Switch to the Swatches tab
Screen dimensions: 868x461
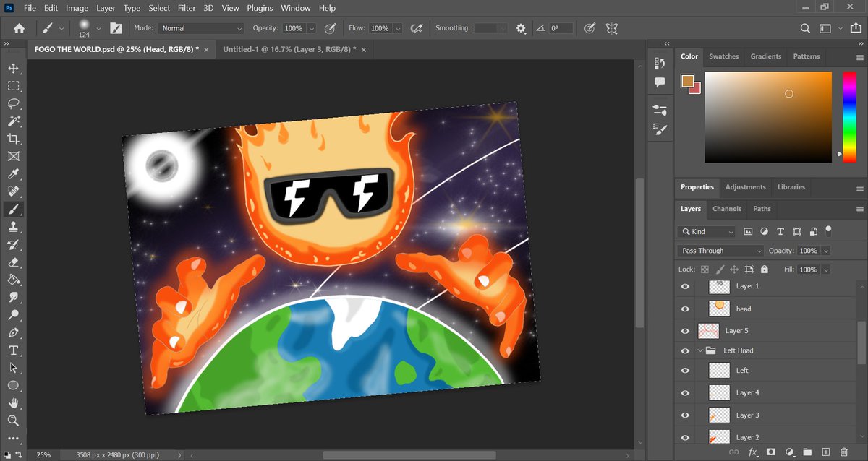(x=723, y=56)
